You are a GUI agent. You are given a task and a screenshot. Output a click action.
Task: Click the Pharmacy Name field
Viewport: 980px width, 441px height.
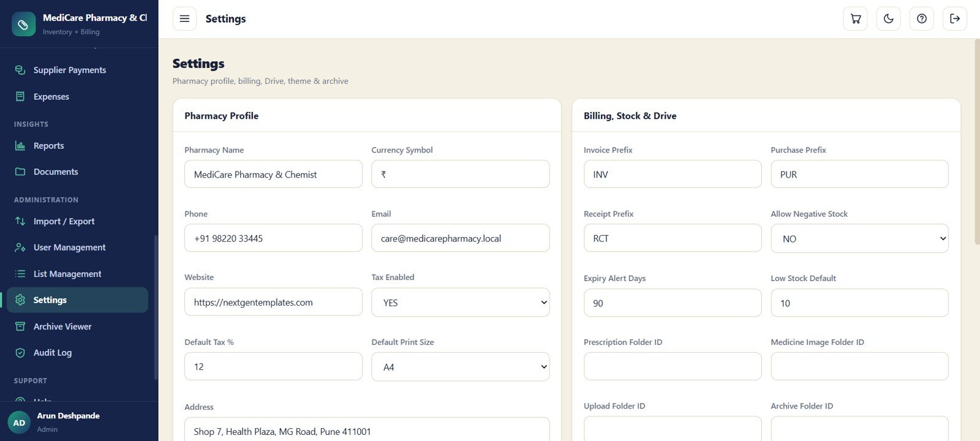click(x=273, y=174)
